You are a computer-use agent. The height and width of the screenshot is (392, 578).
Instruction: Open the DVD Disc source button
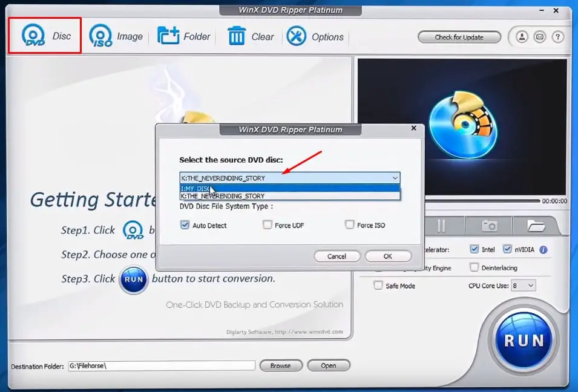click(45, 36)
